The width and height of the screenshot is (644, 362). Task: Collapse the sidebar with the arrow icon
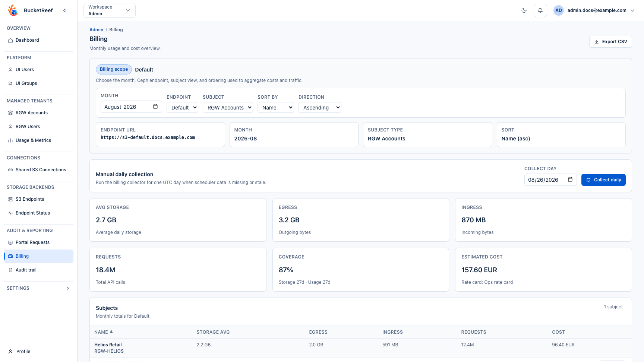pos(65,10)
